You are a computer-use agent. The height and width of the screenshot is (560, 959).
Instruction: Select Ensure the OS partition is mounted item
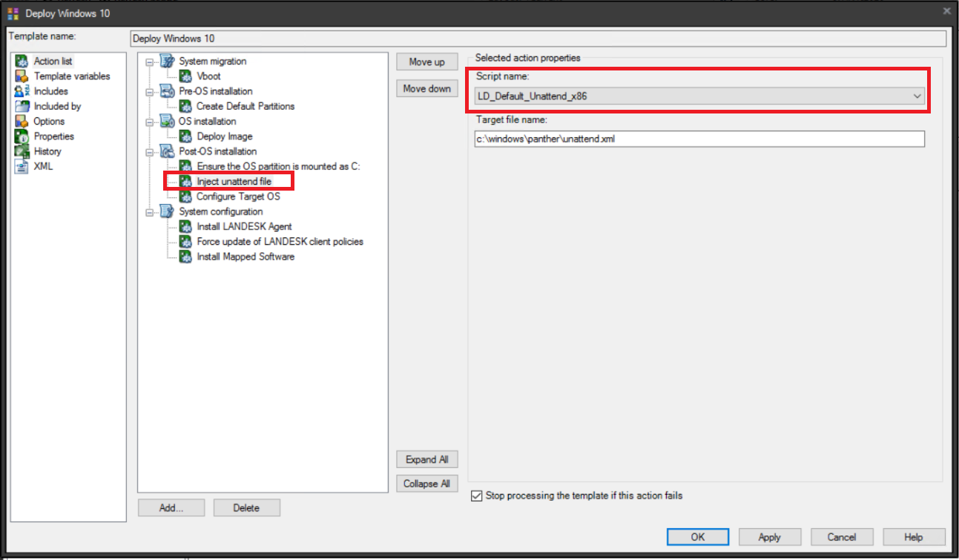278,166
